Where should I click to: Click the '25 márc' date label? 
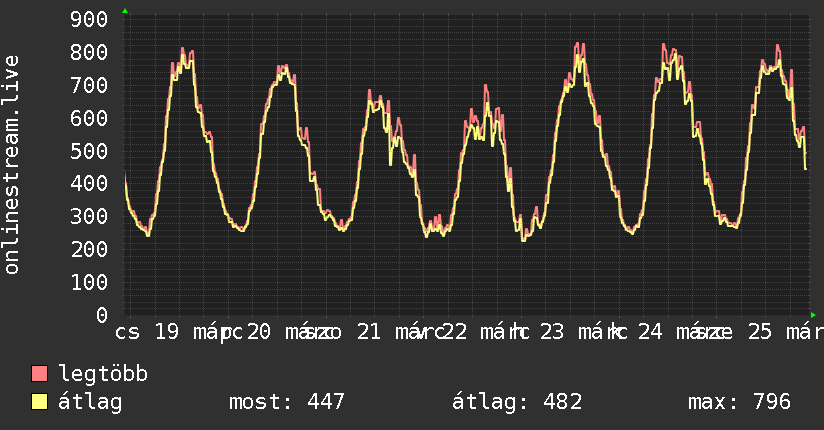786,332
